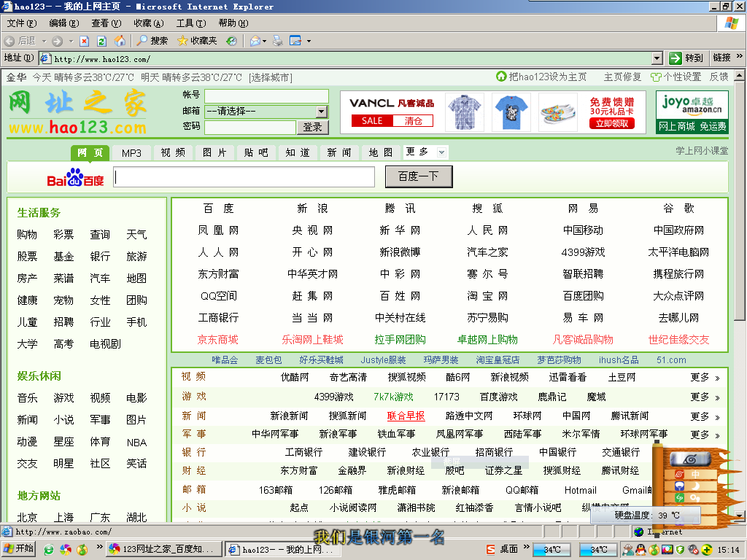Open the 搜索 magnifier toolbar button

click(x=152, y=41)
